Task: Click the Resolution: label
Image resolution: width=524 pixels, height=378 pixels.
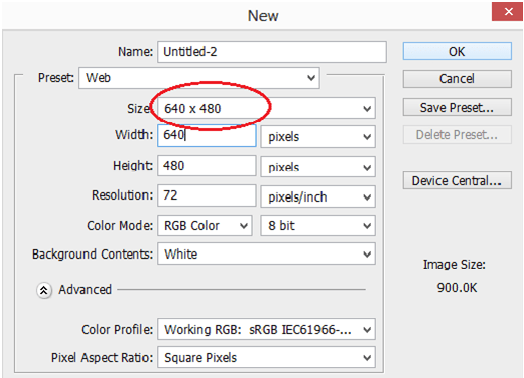Action: click(123, 195)
